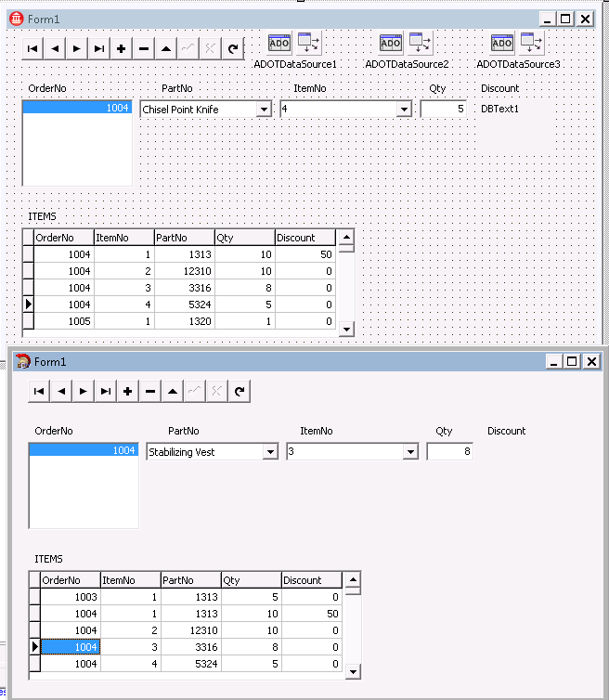Click row indicator of current row in upper grid
The height and width of the screenshot is (700, 609).
point(29,305)
